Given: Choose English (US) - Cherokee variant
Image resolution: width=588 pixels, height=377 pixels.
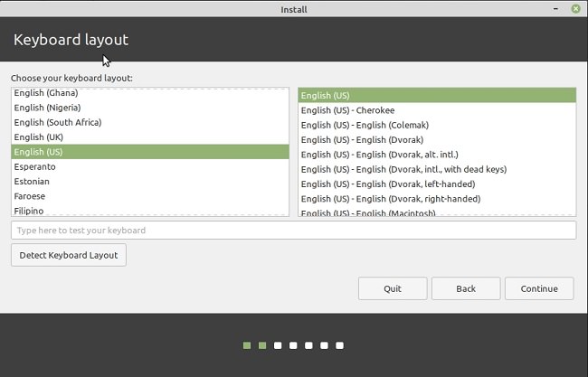Looking at the screenshot, I should [437, 110].
